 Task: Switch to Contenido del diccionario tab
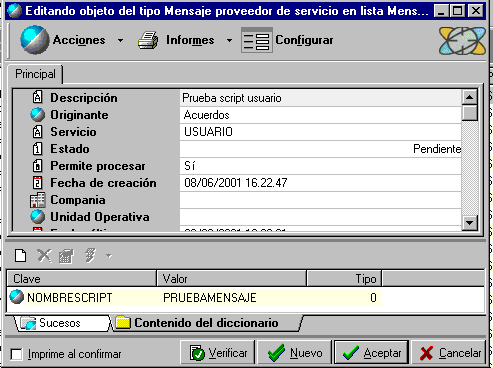pyautogui.click(x=207, y=323)
